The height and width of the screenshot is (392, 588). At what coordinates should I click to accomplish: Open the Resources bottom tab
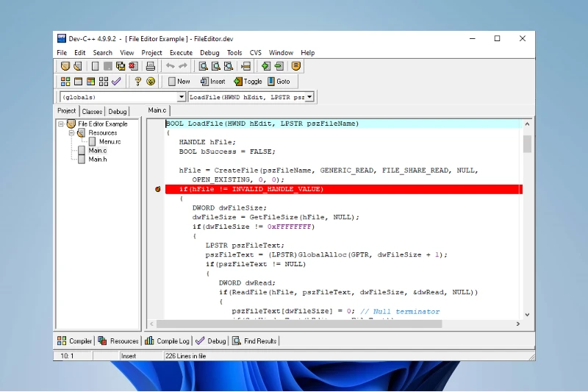[118, 341]
